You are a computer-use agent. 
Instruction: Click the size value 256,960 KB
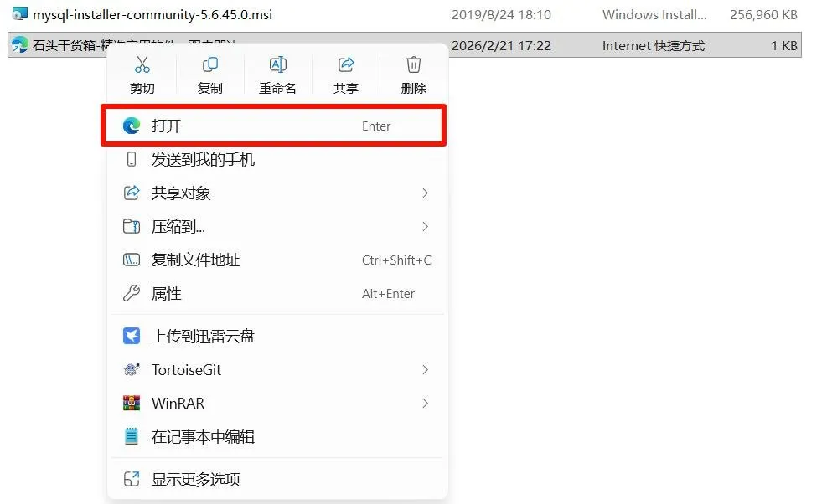[763, 15]
